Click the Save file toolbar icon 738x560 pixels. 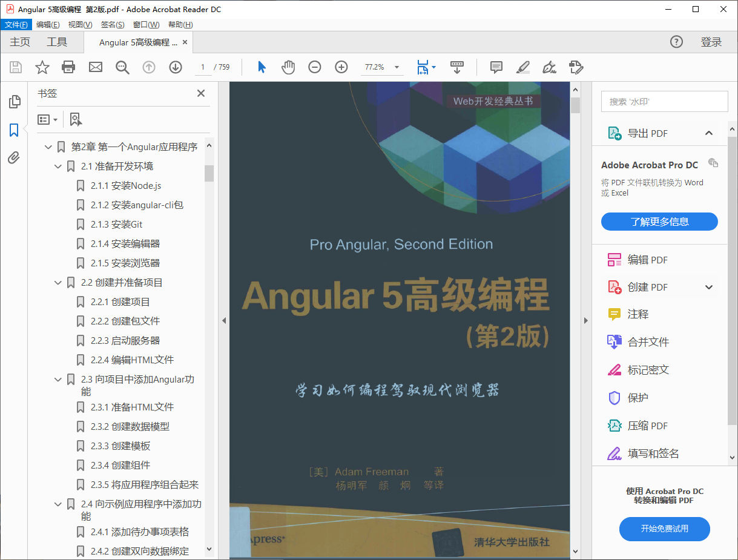point(16,67)
